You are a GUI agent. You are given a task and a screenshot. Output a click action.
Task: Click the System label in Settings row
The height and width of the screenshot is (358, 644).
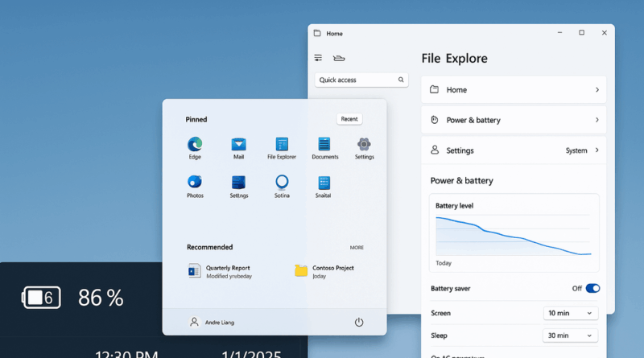pyautogui.click(x=576, y=150)
